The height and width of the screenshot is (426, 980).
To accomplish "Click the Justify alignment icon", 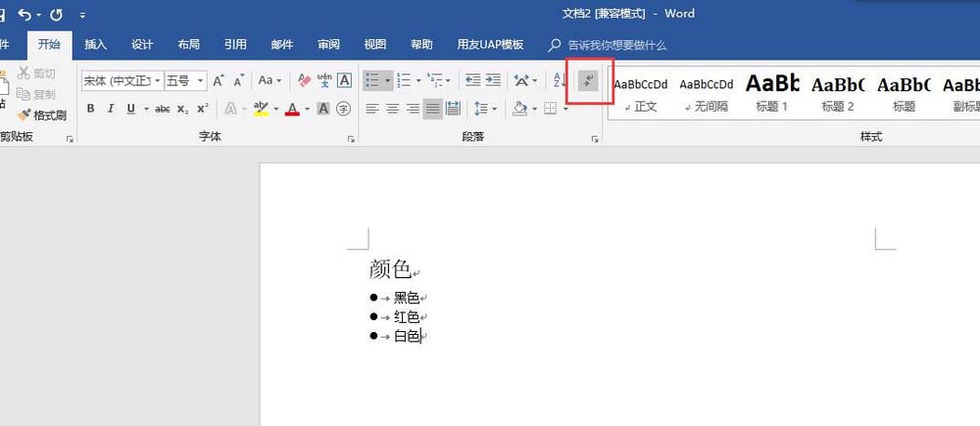I will pos(432,109).
